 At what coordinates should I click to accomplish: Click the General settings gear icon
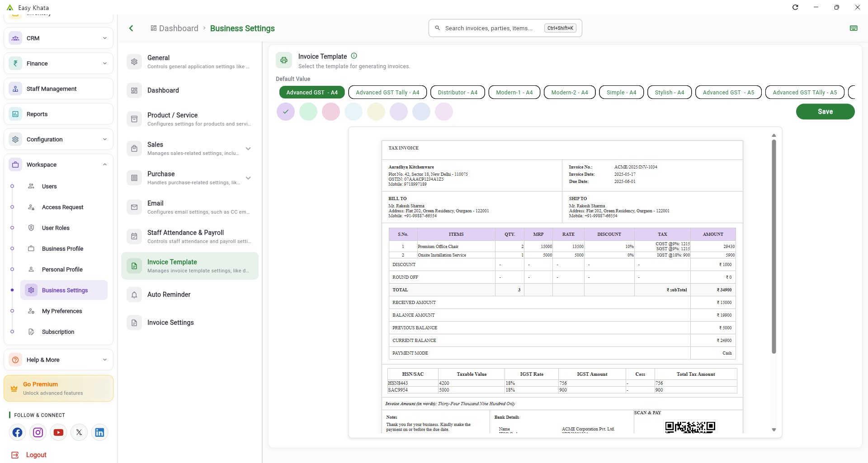click(x=134, y=62)
